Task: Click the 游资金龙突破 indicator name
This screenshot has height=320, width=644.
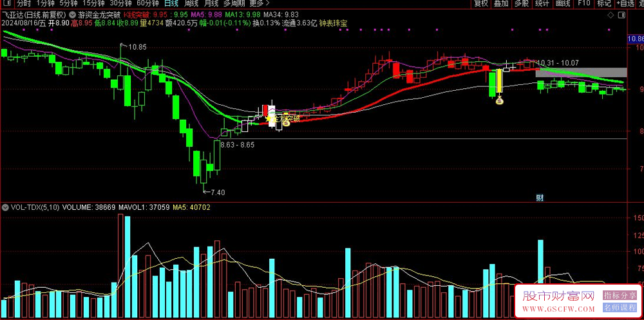Action: (x=99, y=14)
